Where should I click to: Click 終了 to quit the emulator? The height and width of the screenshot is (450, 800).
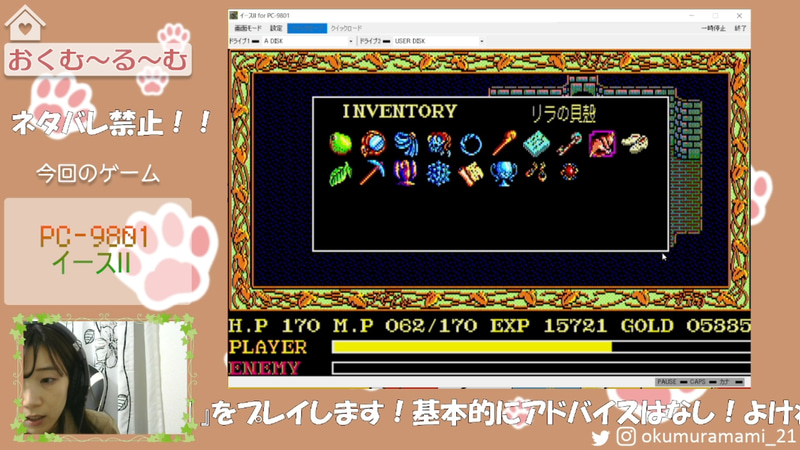(x=740, y=28)
